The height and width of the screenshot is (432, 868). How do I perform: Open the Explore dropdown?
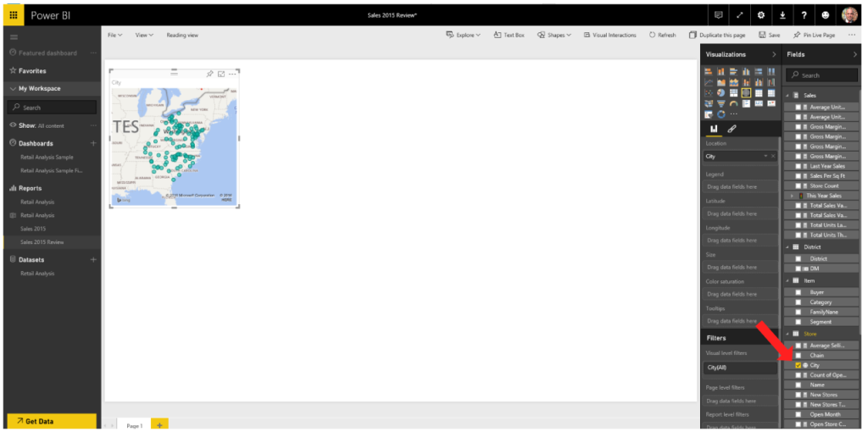pos(464,35)
